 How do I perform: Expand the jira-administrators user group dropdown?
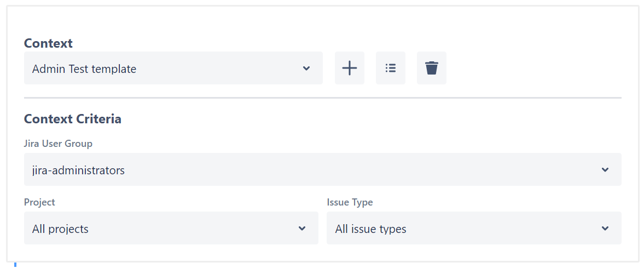click(322, 169)
